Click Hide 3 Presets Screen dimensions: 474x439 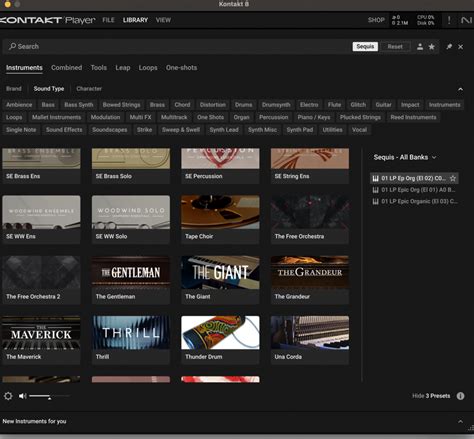[x=431, y=396]
